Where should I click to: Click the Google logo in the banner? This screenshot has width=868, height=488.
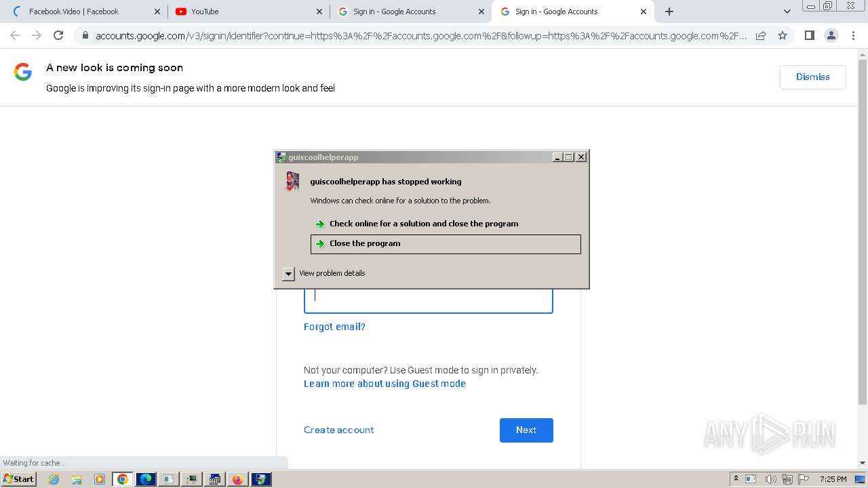pos(23,71)
